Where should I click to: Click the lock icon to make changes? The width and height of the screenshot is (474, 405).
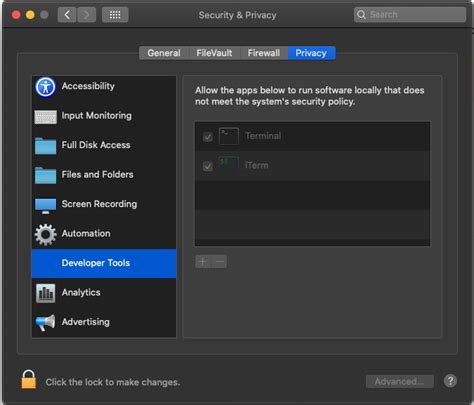pyautogui.click(x=29, y=379)
